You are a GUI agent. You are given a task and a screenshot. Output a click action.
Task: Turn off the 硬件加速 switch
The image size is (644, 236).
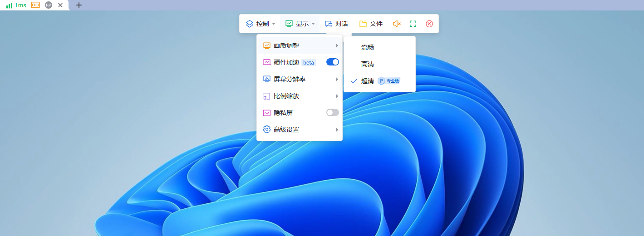(x=333, y=62)
